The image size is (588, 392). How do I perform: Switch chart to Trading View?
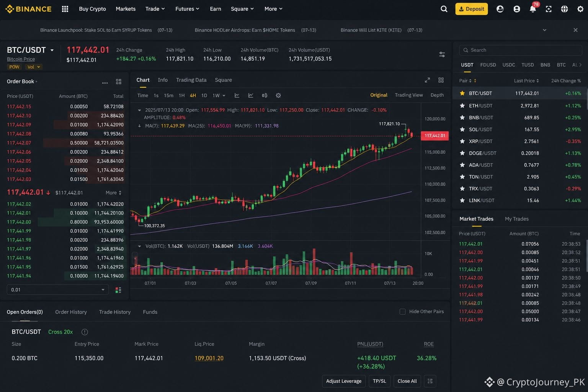click(409, 95)
